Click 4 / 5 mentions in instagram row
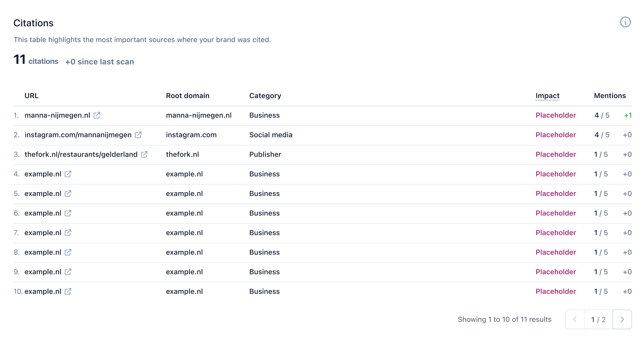The height and width of the screenshot is (341, 644). [602, 135]
